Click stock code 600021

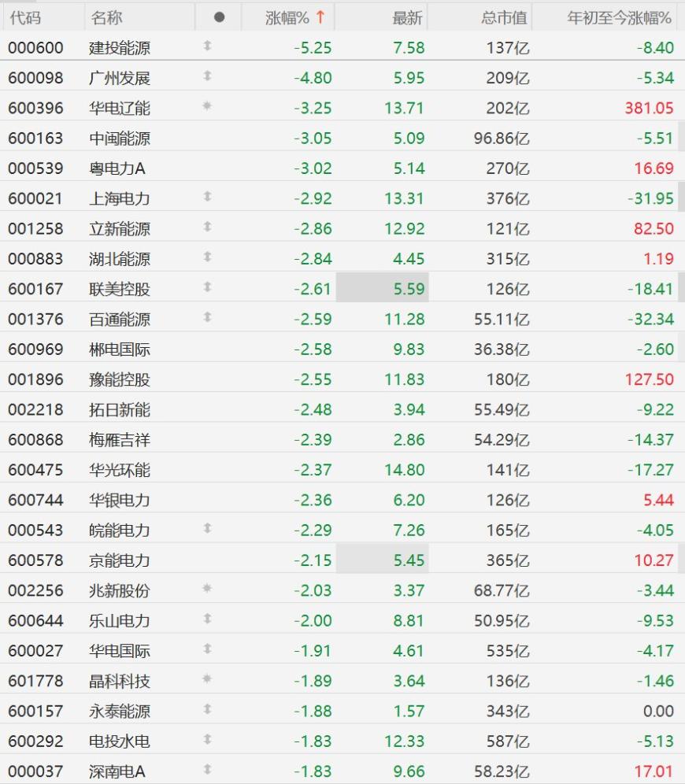(x=35, y=198)
